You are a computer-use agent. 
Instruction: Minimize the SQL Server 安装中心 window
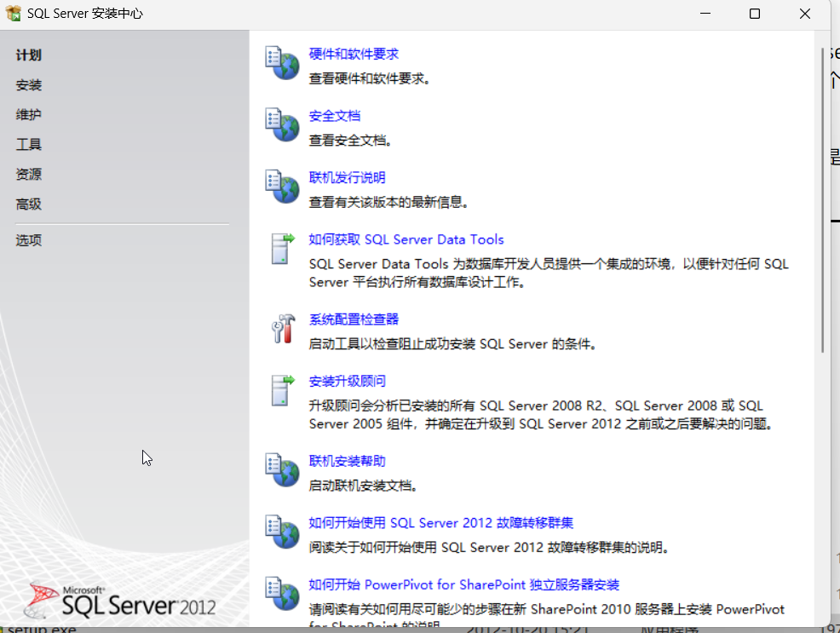[705, 14]
